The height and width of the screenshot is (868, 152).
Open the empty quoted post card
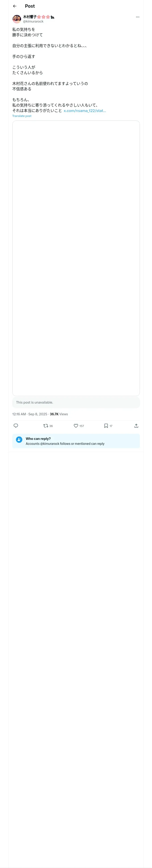coord(76,258)
